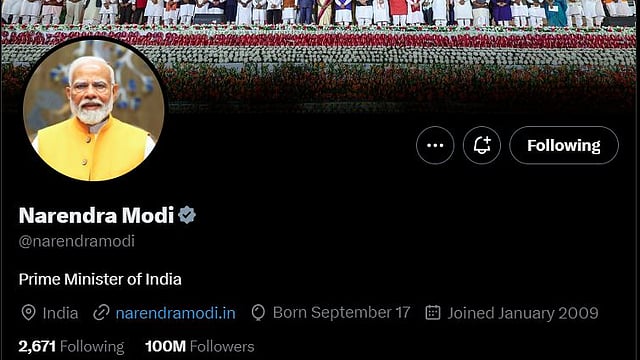View the 100M Followers list
Viewport: 640px width, 360px height.
pyautogui.click(x=200, y=347)
